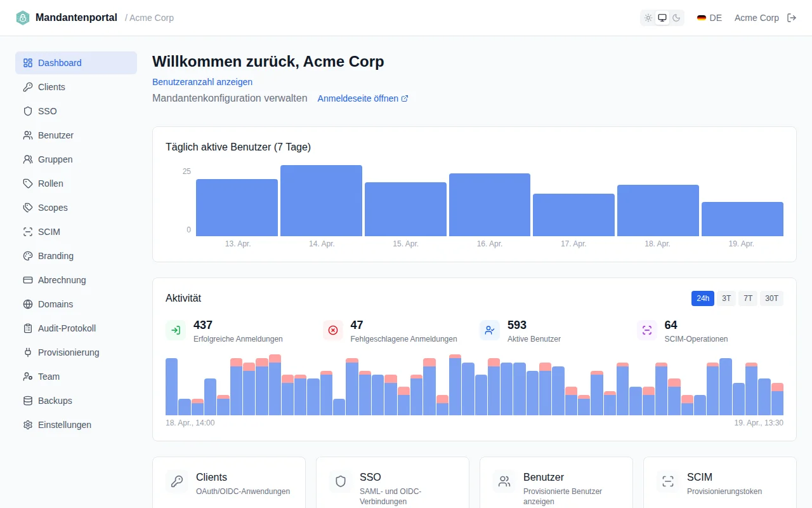
Task: Select the system theme monitor icon
Action: click(662, 18)
